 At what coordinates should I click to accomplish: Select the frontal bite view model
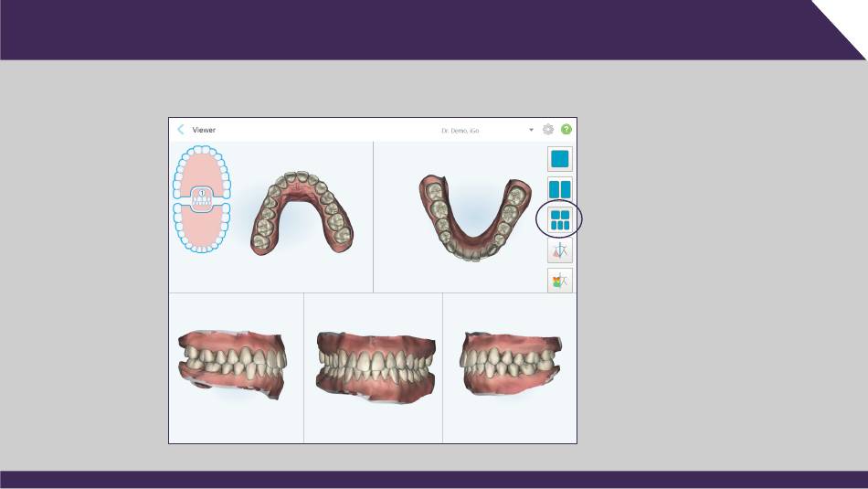(x=373, y=365)
